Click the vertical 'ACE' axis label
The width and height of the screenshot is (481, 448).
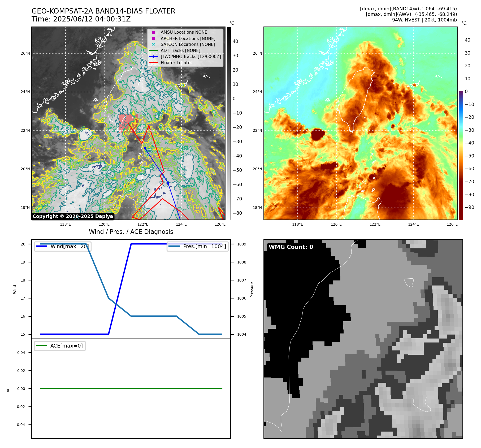click(x=8, y=389)
